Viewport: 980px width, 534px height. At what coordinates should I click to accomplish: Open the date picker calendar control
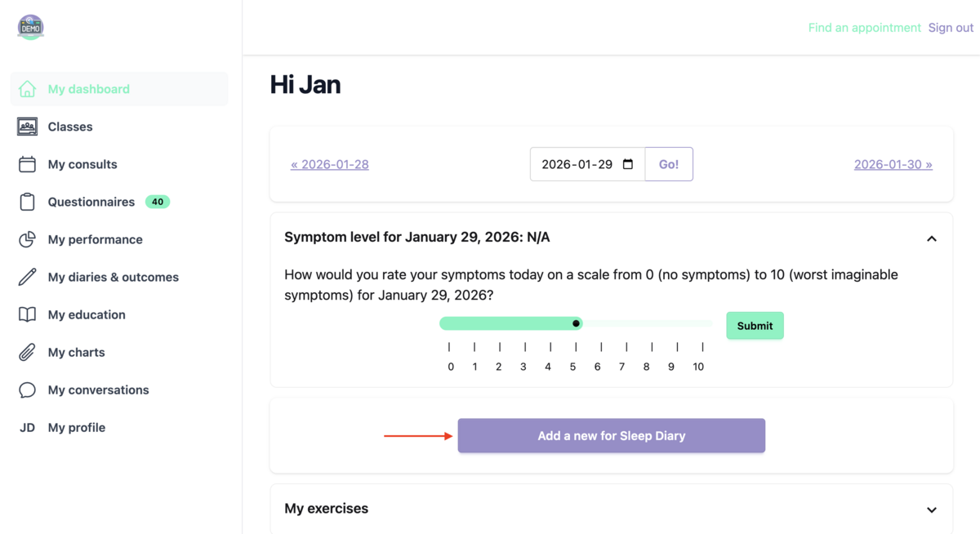pyautogui.click(x=627, y=163)
